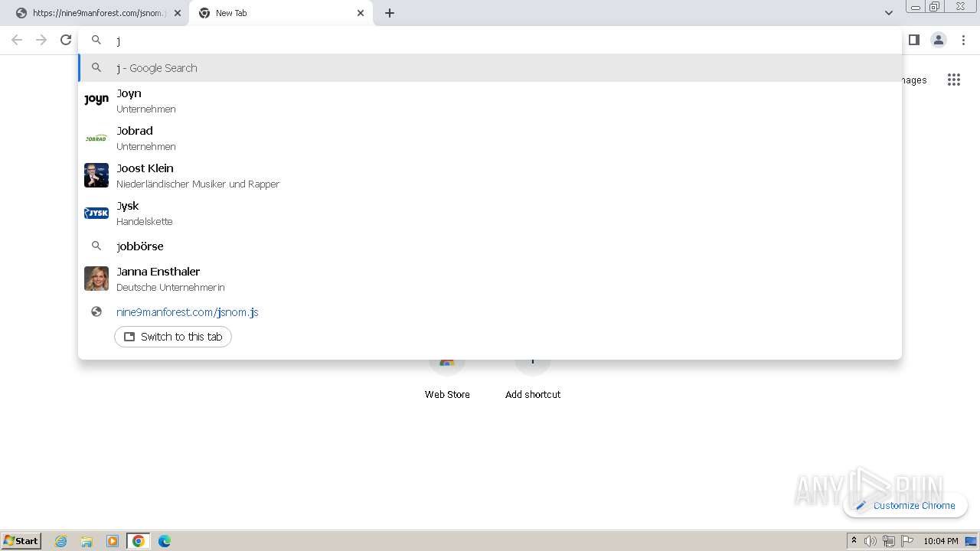Reload the current page
The image size is (980, 551).
(x=66, y=40)
